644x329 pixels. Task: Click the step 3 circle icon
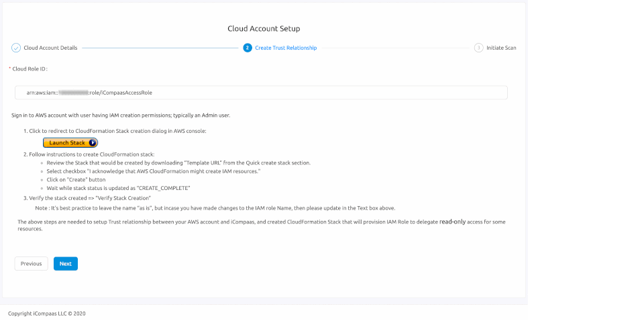tap(478, 48)
